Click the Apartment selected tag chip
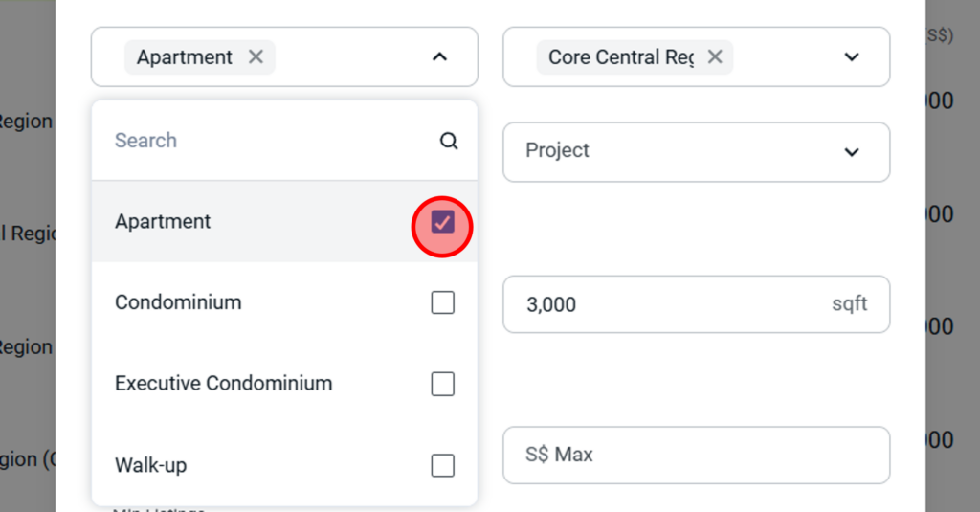Screen dimensions: 980x512 (185, 57)
